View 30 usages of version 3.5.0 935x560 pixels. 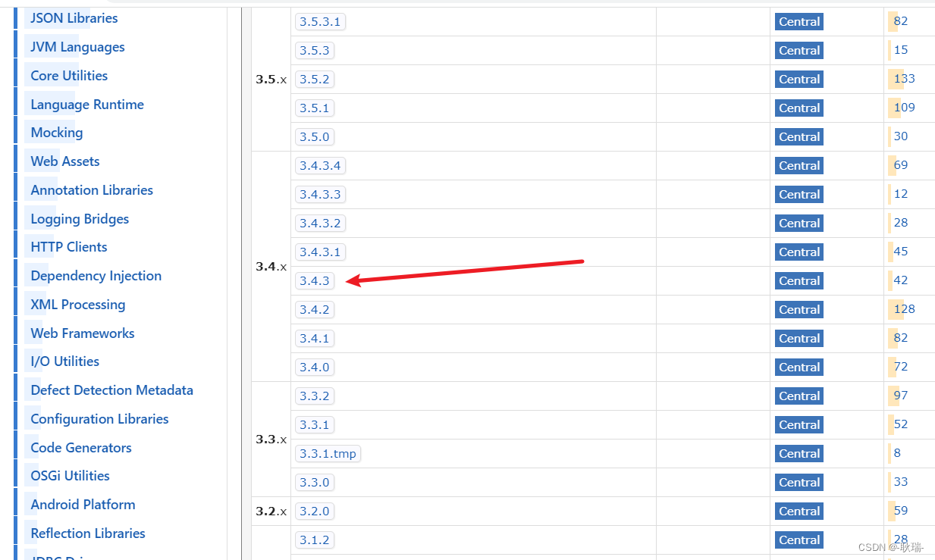[901, 136]
